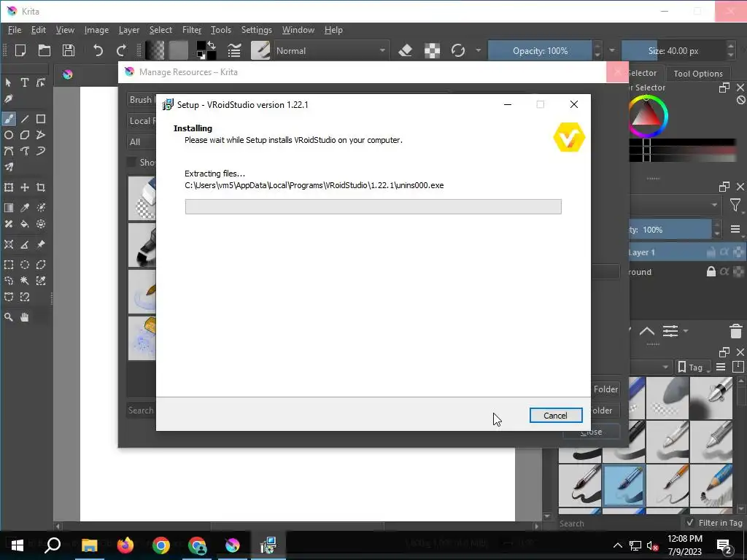Open the Window menu
Screen dimensions: 747x560
click(298, 30)
